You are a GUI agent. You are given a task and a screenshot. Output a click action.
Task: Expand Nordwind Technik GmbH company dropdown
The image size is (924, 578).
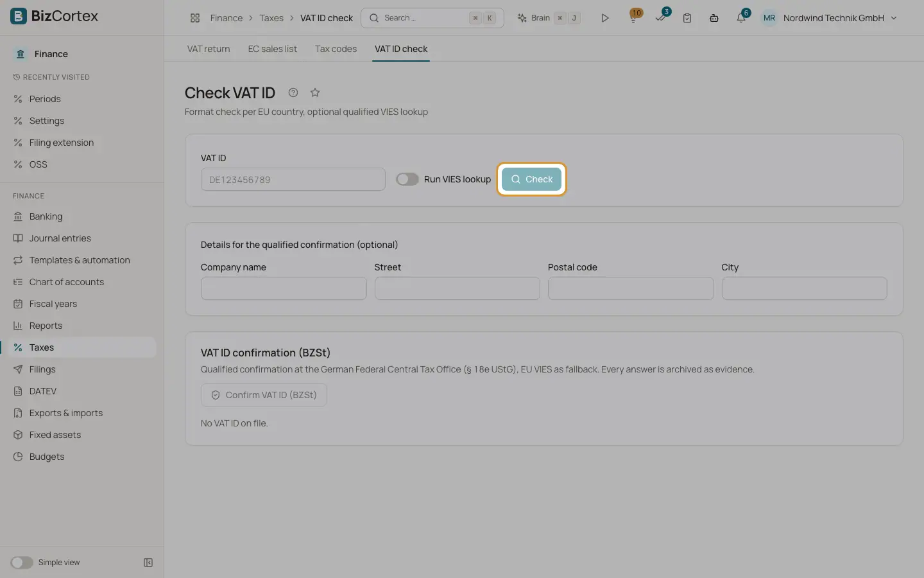(840, 18)
